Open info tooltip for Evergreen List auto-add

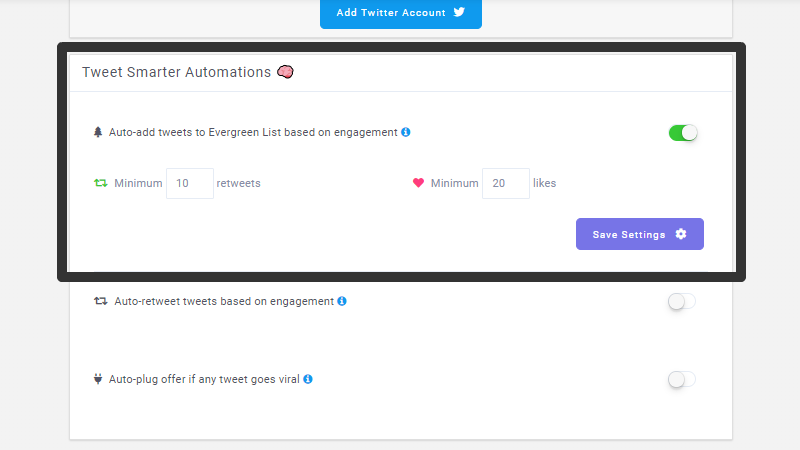(406, 132)
